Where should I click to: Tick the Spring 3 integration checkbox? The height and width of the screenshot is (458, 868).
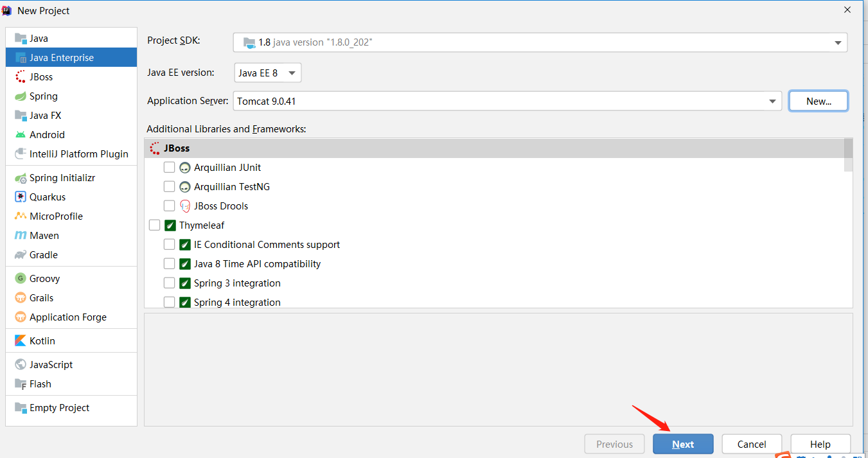[169, 283]
